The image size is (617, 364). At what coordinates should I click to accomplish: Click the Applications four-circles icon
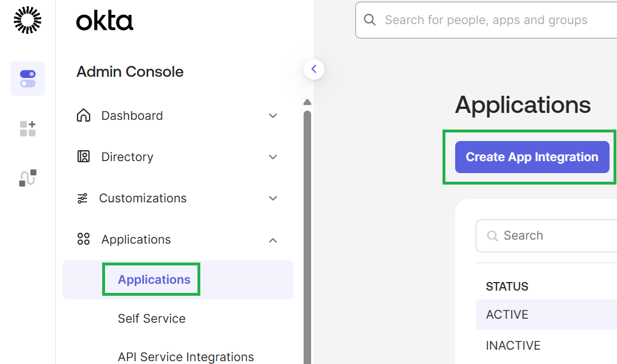click(x=83, y=239)
